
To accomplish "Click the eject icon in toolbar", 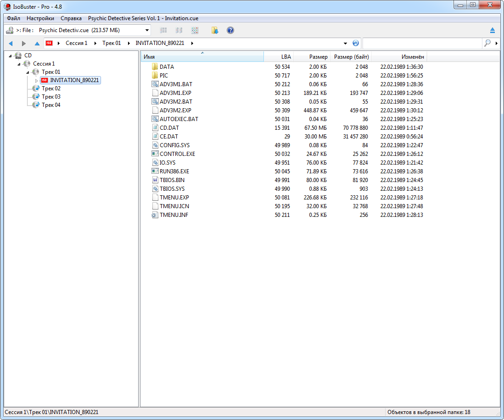I will coord(493,30).
